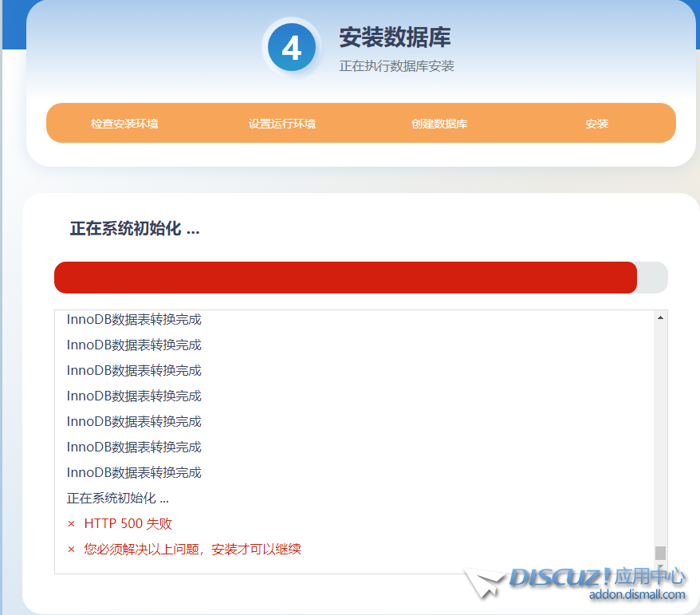Click the red X beside HTTP 500
The height and width of the screenshot is (615, 700).
pyautogui.click(x=71, y=524)
